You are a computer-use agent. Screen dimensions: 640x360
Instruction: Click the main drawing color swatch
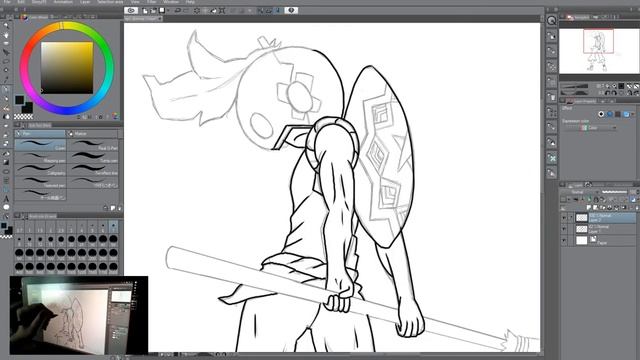click(19, 100)
